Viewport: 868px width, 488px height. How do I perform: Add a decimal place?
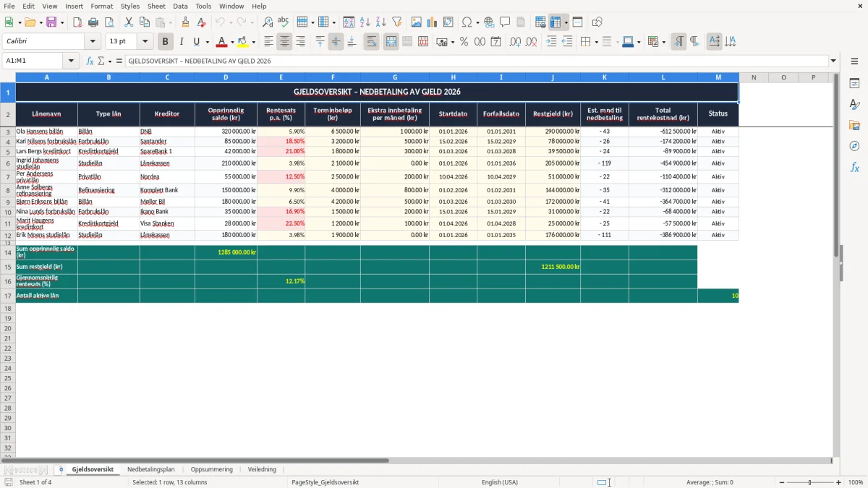(516, 42)
